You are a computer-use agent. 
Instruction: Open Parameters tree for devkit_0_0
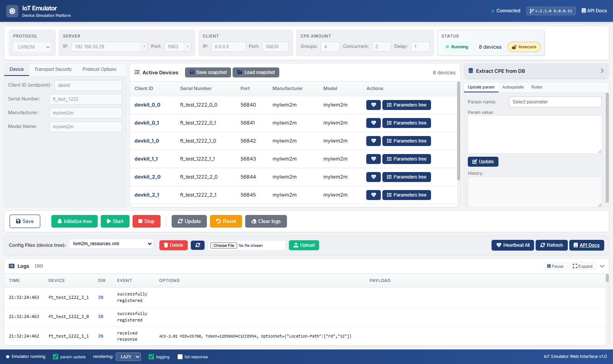pos(406,105)
